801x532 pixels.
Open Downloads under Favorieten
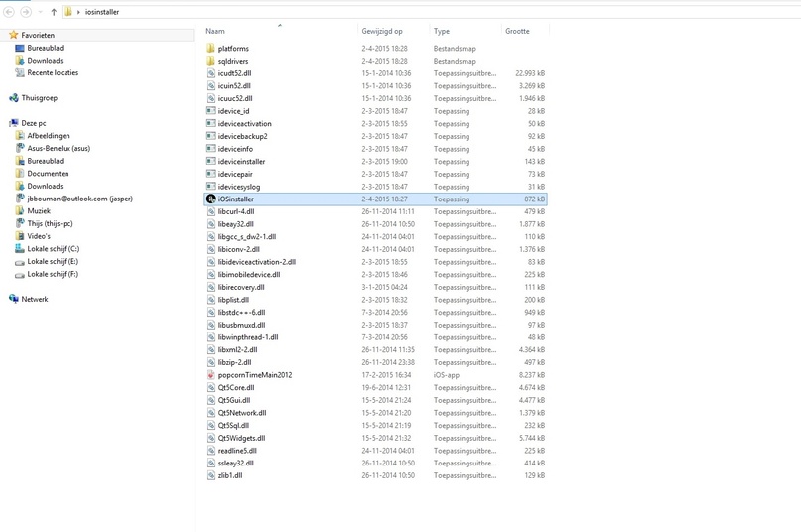[x=45, y=61]
